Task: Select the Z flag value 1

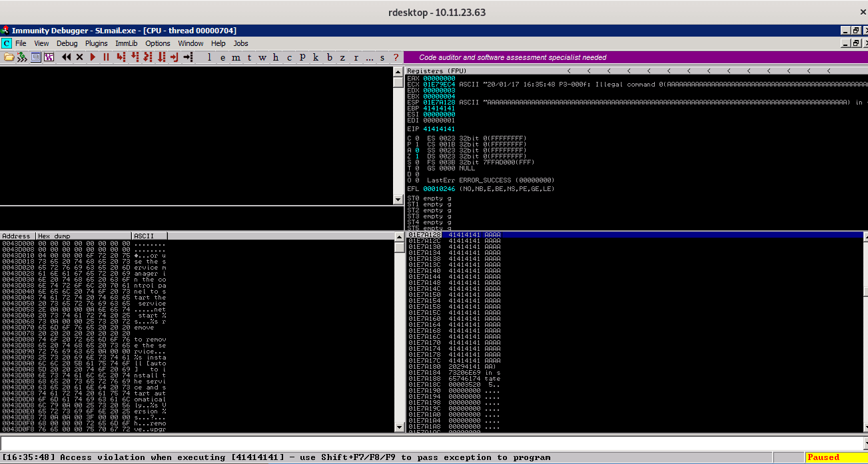Action: [x=417, y=156]
